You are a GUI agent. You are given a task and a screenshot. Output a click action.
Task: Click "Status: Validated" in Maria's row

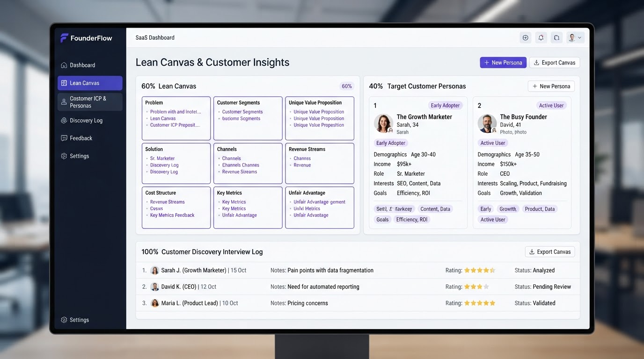(x=535, y=303)
